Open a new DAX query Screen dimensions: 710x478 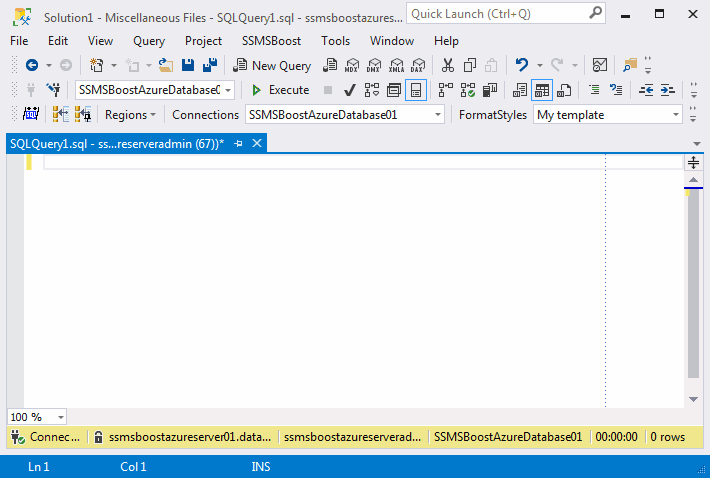pos(418,65)
